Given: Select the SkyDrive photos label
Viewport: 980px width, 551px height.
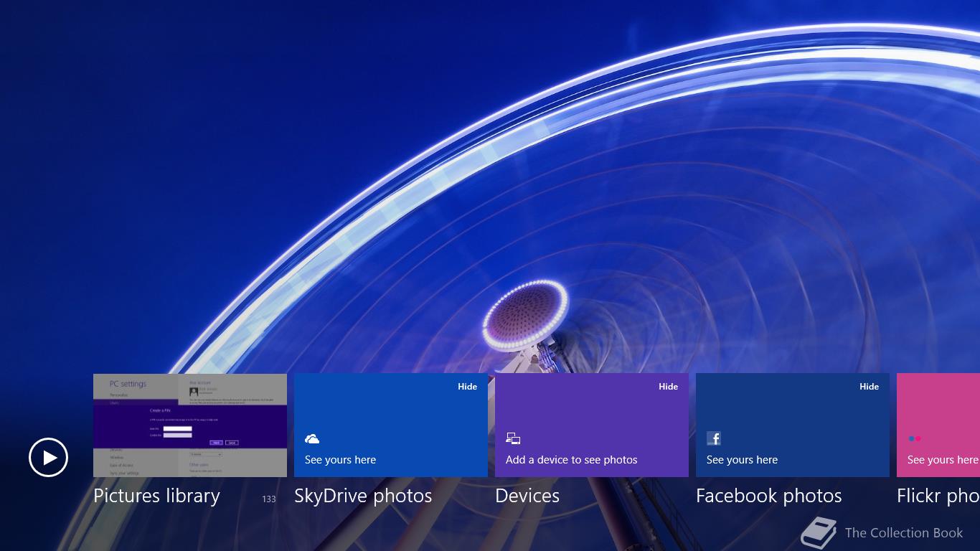Looking at the screenshot, I should coord(363,496).
